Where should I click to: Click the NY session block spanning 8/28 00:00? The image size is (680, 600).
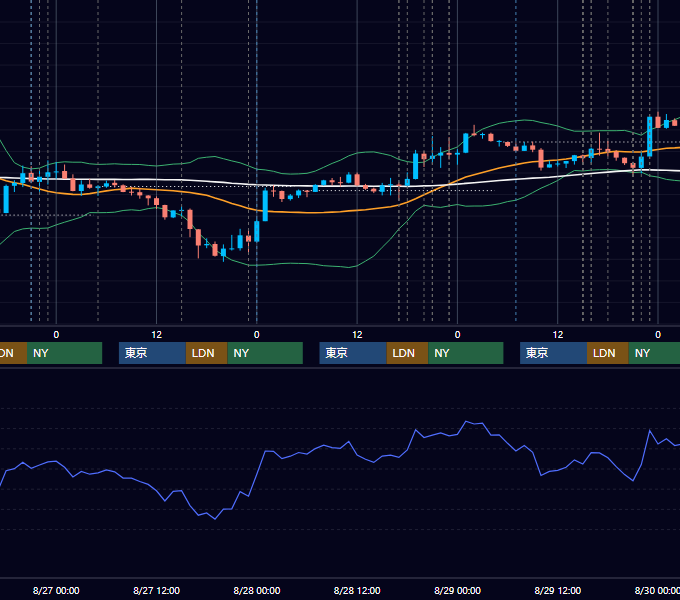265,353
